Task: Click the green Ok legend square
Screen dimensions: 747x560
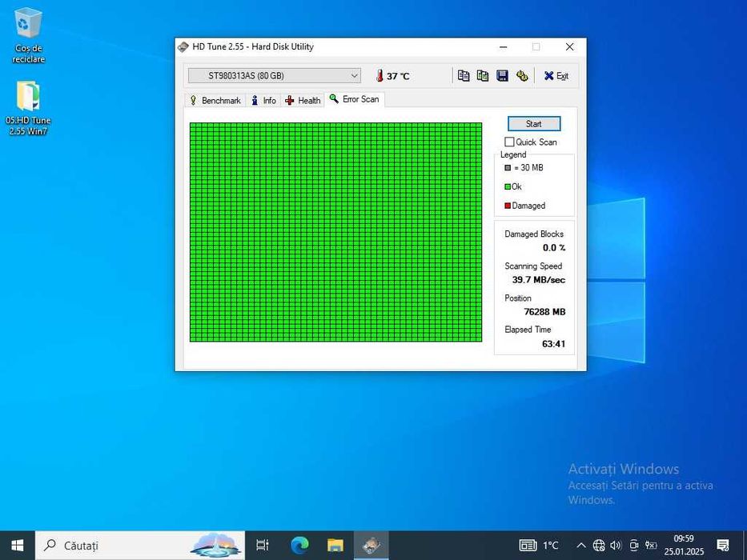Action: pyautogui.click(x=508, y=186)
